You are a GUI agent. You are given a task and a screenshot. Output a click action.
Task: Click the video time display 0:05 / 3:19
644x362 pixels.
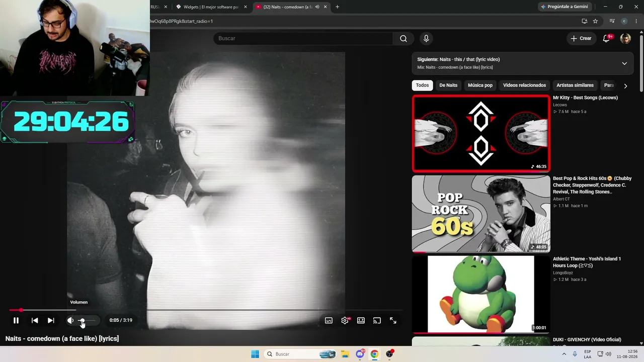click(x=121, y=320)
